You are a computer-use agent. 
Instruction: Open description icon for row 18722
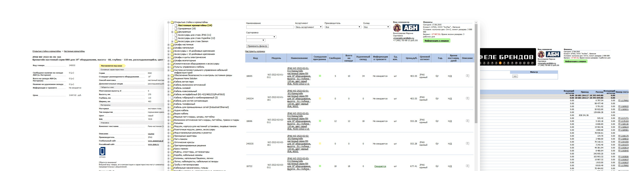pyautogui.click(x=467, y=166)
